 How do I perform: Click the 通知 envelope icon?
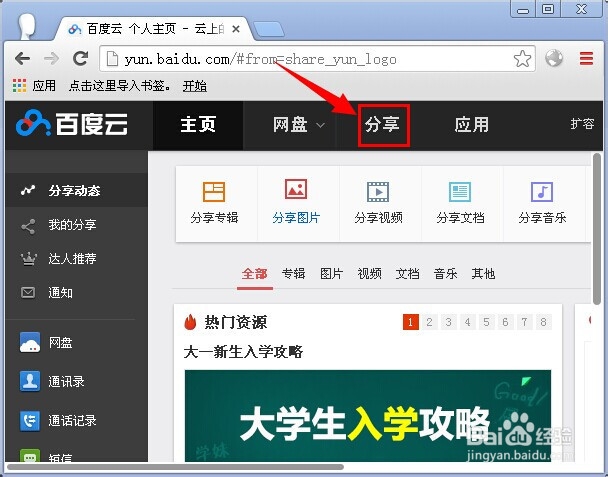point(28,292)
